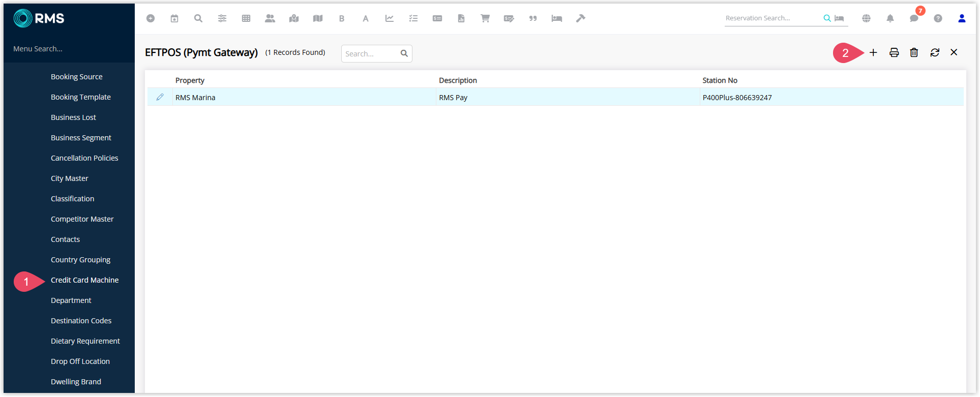Open Booking Source in sidebar menu
Viewport: 980px width, 397px height.
click(77, 77)
